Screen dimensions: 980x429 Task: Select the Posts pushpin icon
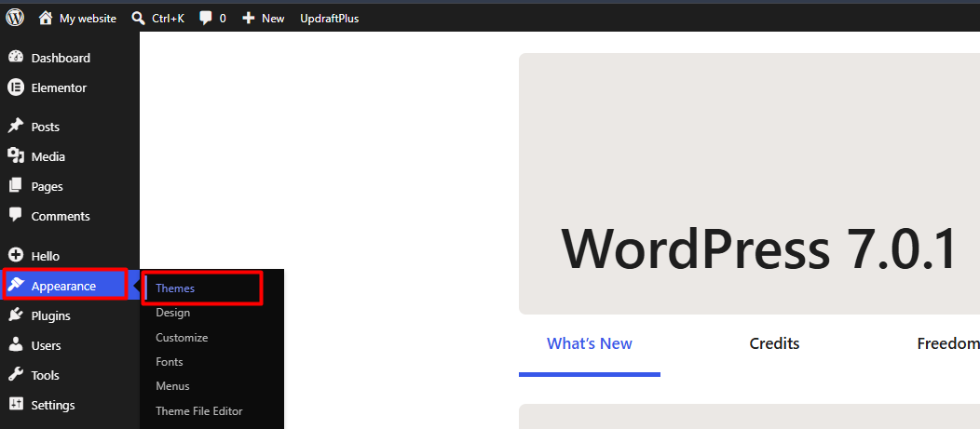[x=16, y=127]
